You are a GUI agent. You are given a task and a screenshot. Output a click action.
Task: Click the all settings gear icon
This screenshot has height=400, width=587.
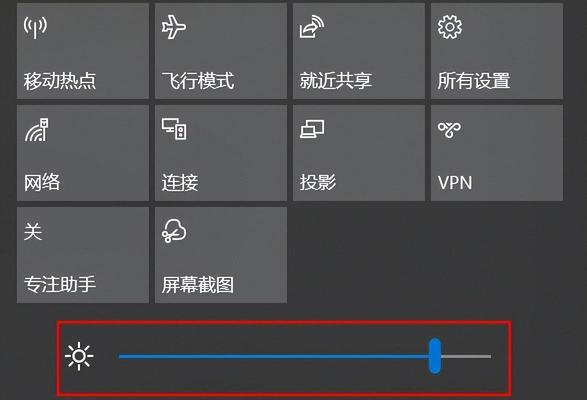click(450, 27)
